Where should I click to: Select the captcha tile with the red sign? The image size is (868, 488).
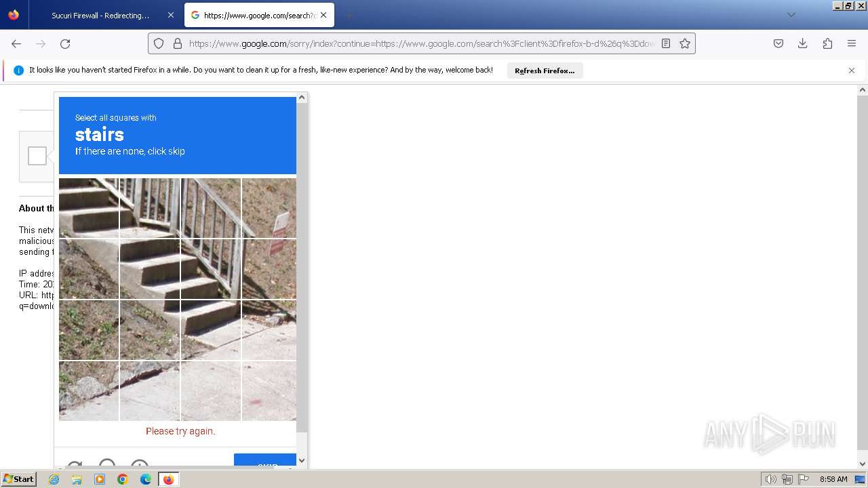click(269, 208)
